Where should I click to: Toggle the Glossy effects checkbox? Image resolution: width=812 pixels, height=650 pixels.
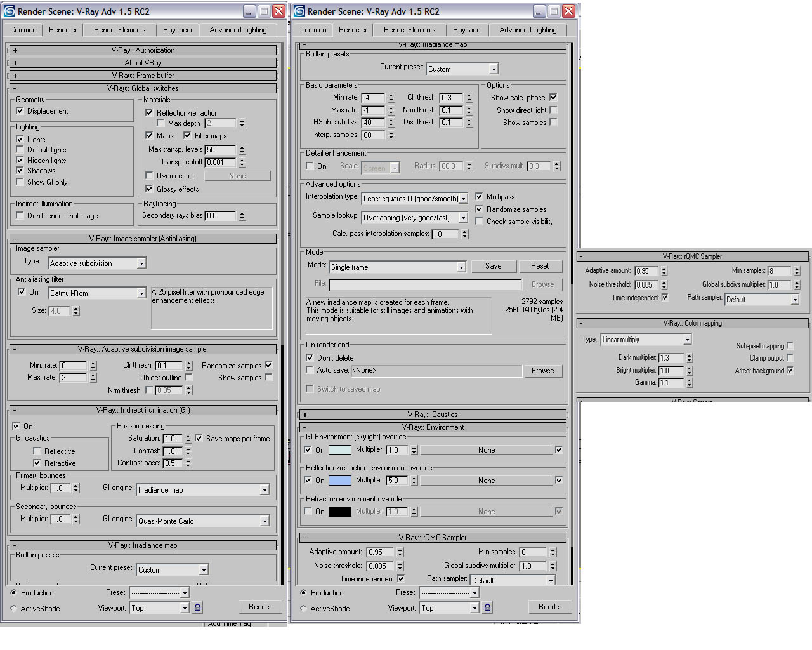coord(149,189)
